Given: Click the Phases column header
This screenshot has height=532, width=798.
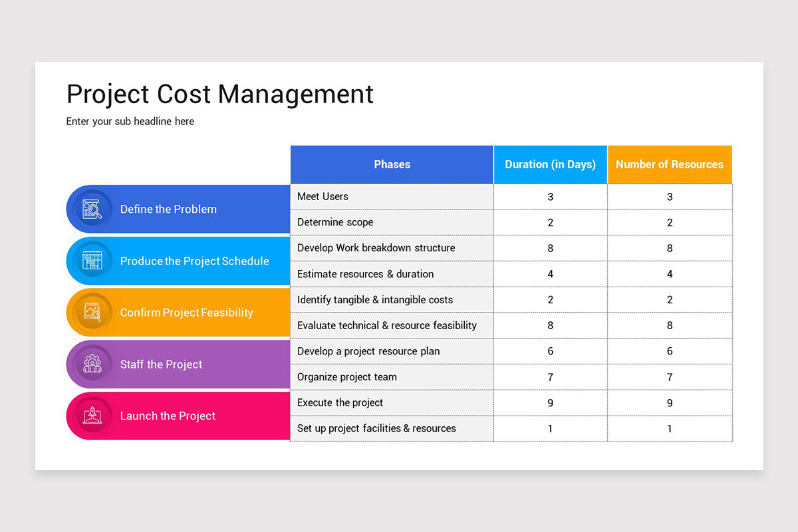Looking at the screenshot, I should click(x=392, y=164).
